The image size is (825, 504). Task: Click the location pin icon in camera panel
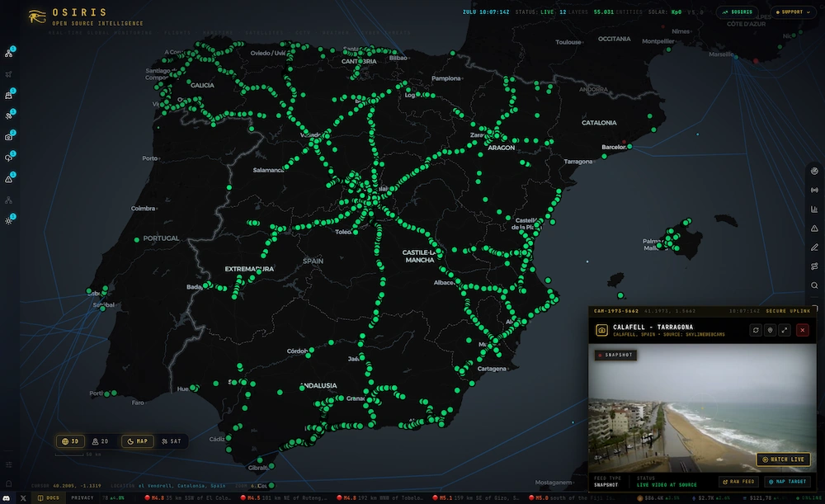[771, 330]
